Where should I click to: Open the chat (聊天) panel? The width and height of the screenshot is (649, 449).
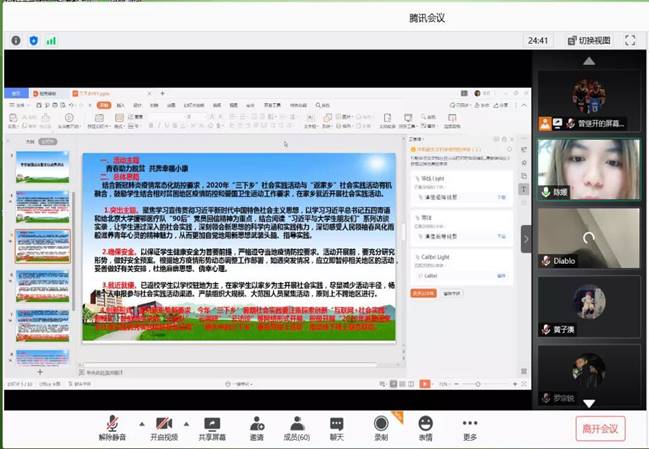point(337,424)
